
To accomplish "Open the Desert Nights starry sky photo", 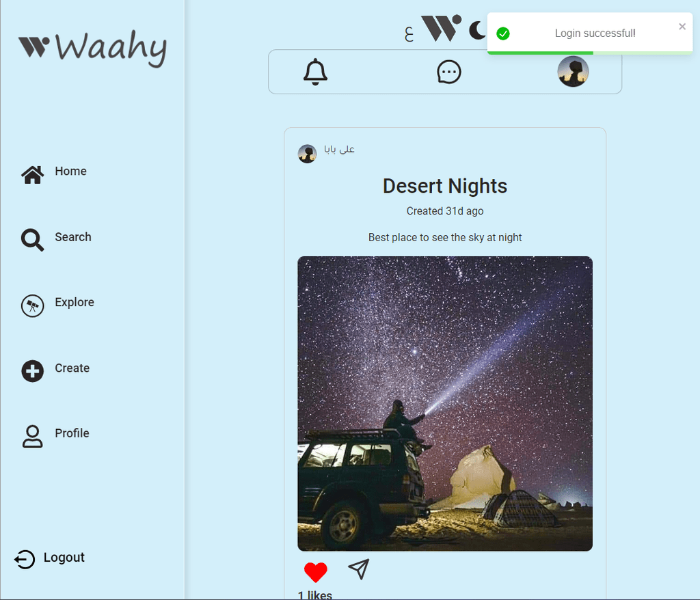I will [x=444, y=404].
